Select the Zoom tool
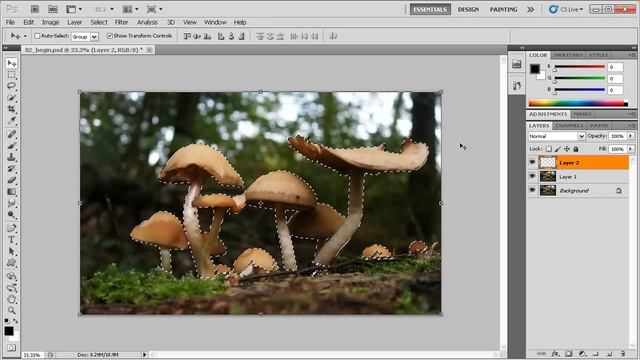The height and width of the screenshot is (360, 640). tap(11, 311)
